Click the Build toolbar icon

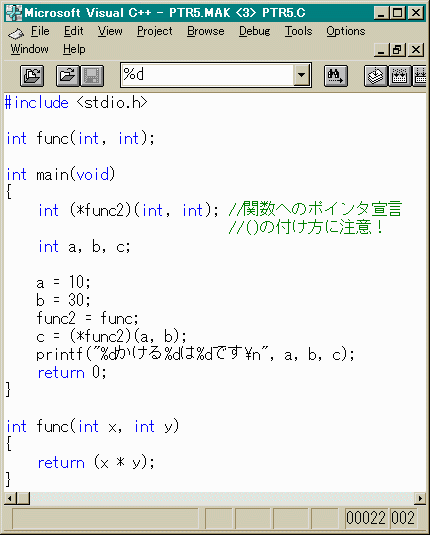[400, 75]
